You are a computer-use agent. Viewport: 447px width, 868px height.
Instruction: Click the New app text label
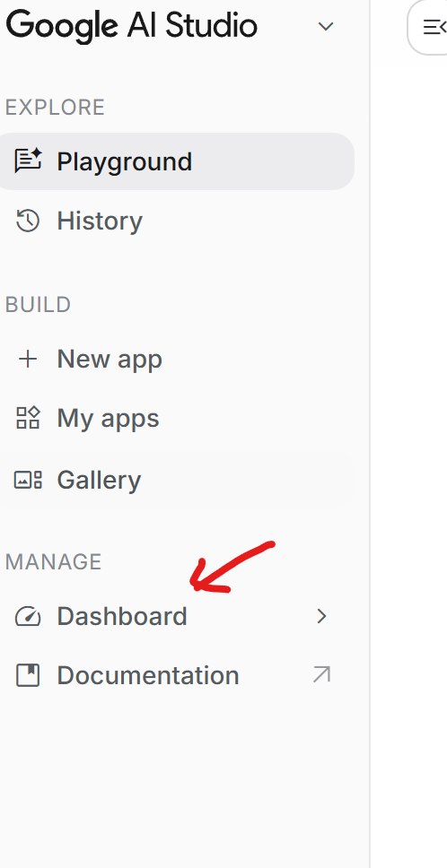(110, 360)
